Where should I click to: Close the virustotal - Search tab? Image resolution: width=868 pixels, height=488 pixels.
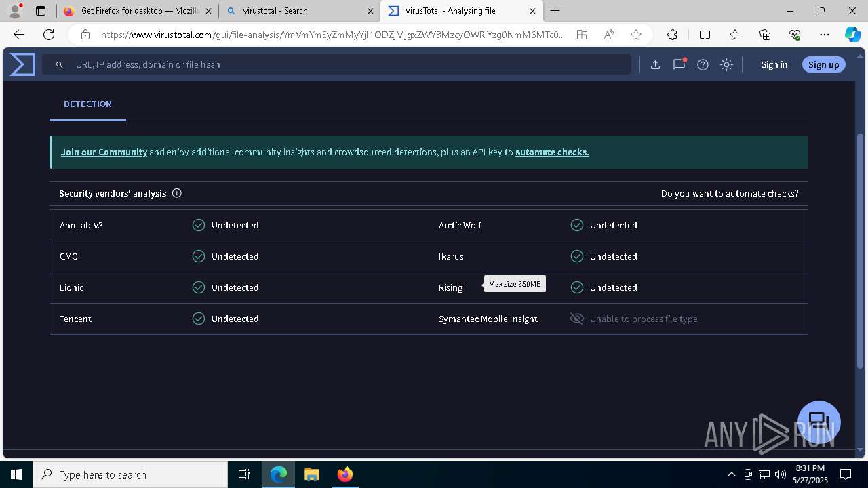click(370, 11)
